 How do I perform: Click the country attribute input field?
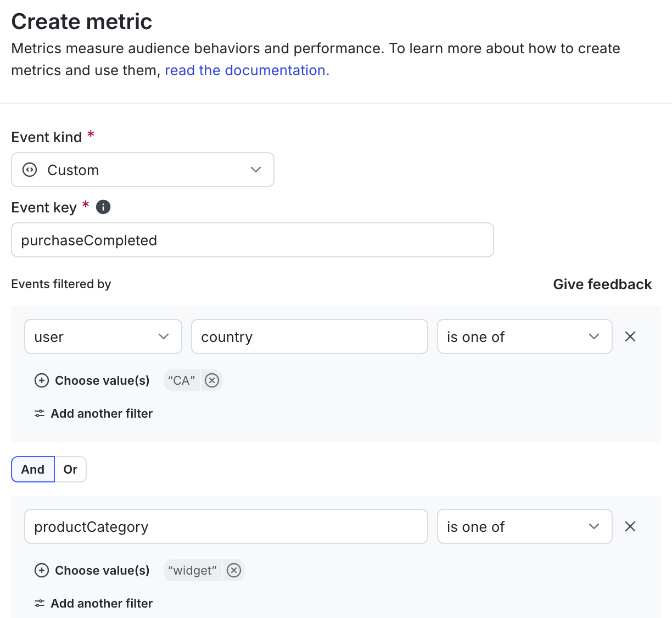(x=309, y=336)
